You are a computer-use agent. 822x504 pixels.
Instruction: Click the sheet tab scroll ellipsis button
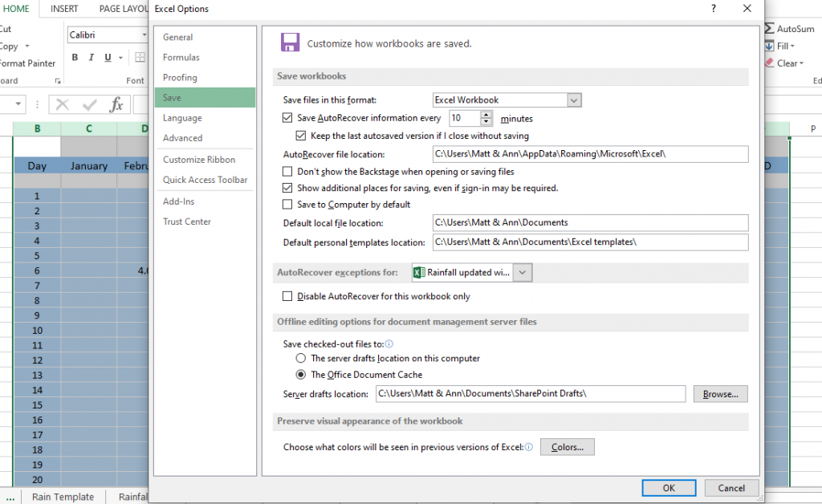10,498
